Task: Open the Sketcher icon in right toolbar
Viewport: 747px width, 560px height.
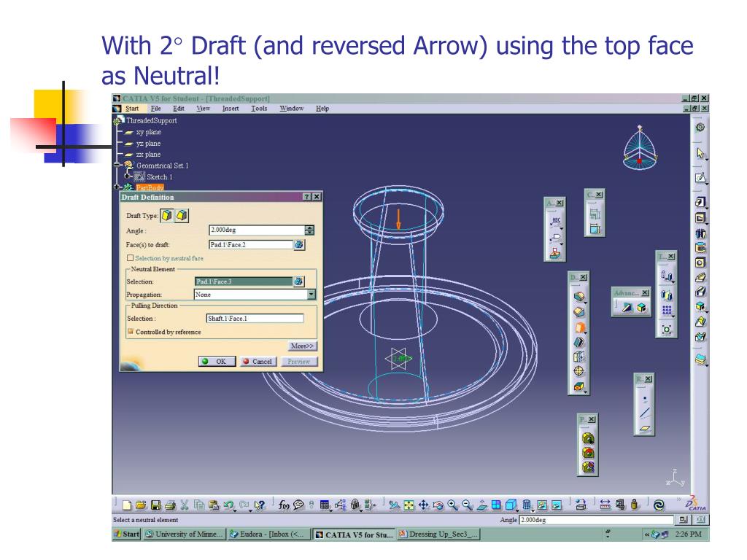Action: coord(700,178)
